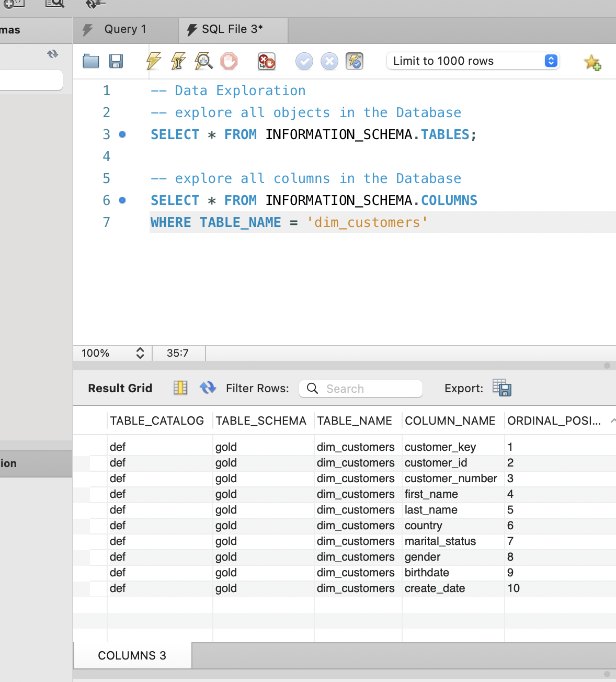Select the COLUMNS 3 result tab
The width and height of the screenshot is (616, 682).
coord(132,655)
